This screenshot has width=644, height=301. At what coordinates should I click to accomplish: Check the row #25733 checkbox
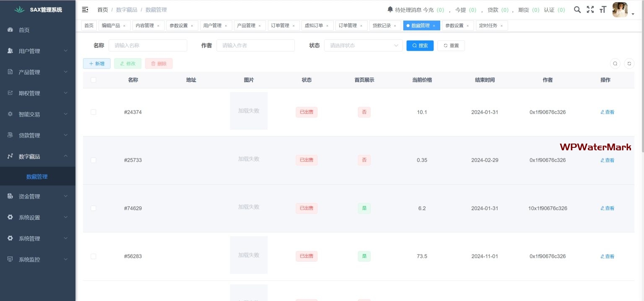(93, 160)
